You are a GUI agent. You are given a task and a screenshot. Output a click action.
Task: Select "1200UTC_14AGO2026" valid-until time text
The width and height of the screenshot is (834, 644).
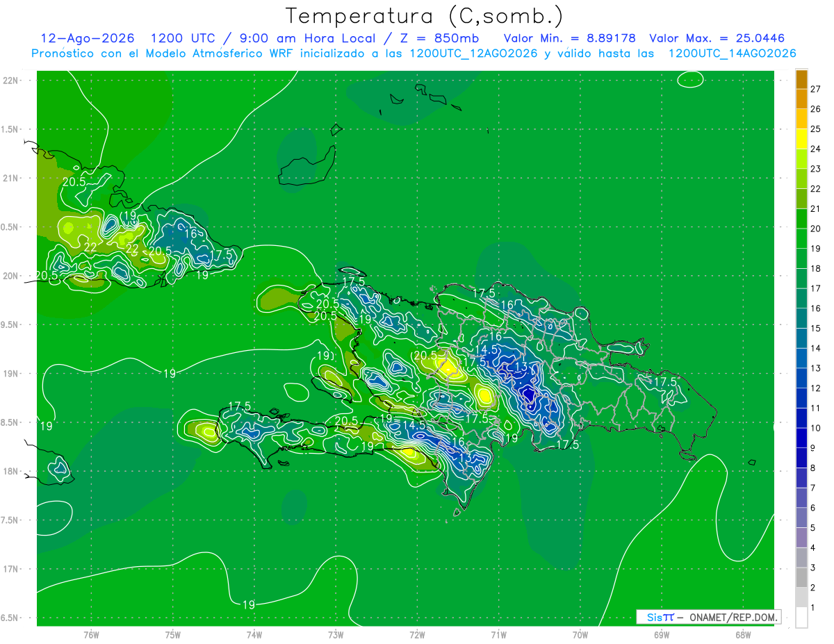click(x=732, y=53)
